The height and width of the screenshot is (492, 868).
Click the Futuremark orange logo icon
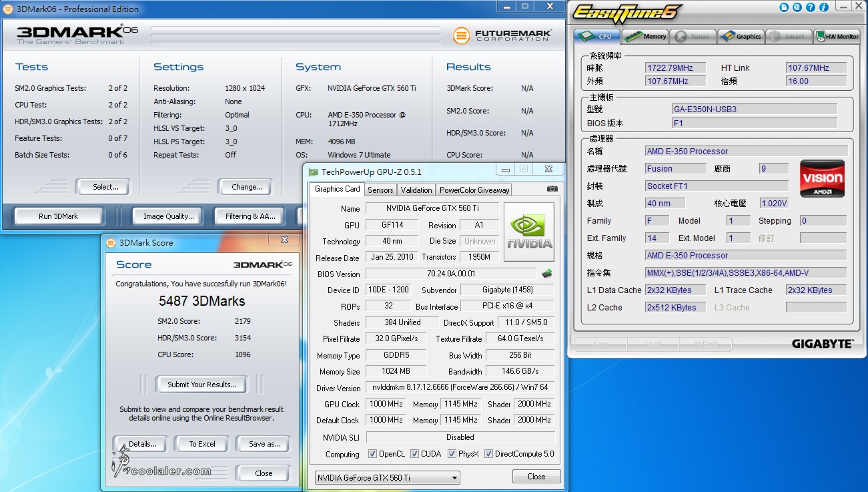click(461, 35)
